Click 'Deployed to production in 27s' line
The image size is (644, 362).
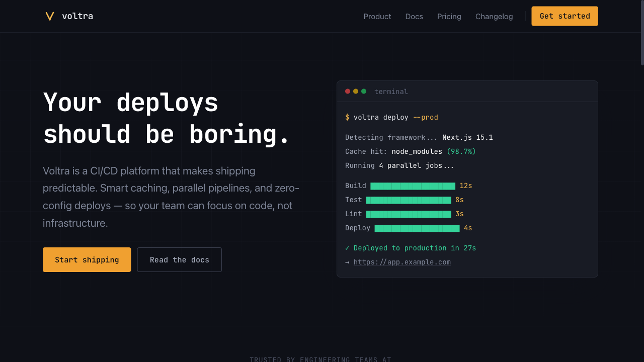click(x=411, y=248)
